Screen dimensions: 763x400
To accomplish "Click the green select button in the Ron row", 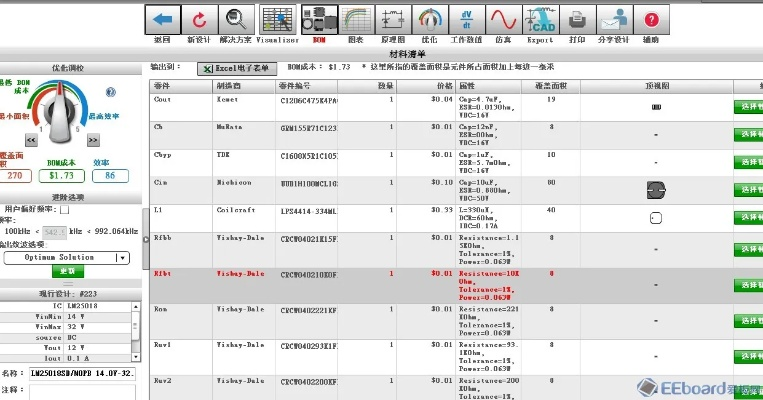I will pyautogui.click(x=748, y=321).
